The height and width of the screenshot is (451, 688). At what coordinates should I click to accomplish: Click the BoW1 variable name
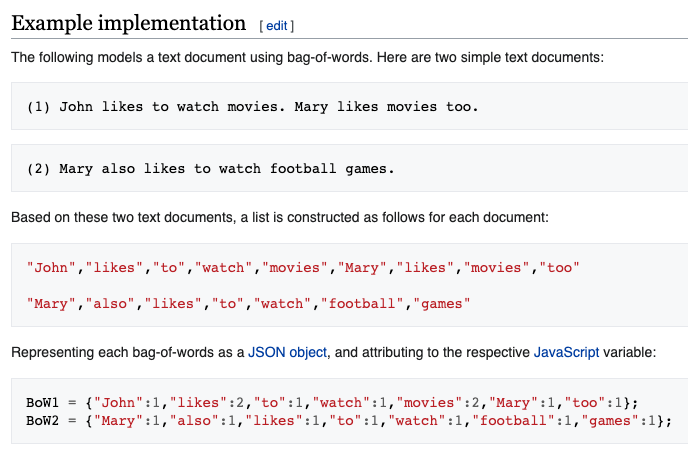pyautogui.click(x=43, y=403)
